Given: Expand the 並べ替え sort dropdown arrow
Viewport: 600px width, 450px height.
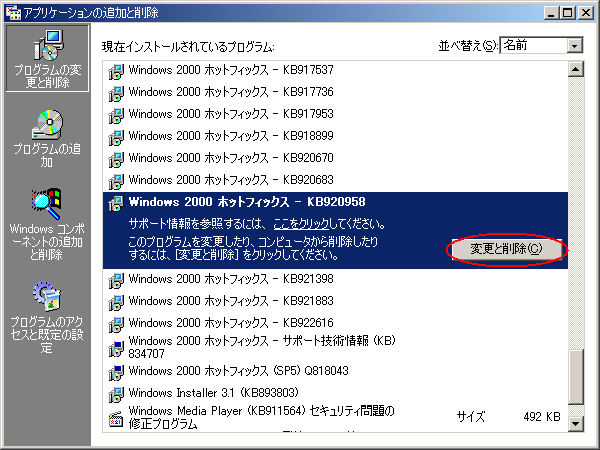Looking at the screenshot, I should click(x=573, y=46).
